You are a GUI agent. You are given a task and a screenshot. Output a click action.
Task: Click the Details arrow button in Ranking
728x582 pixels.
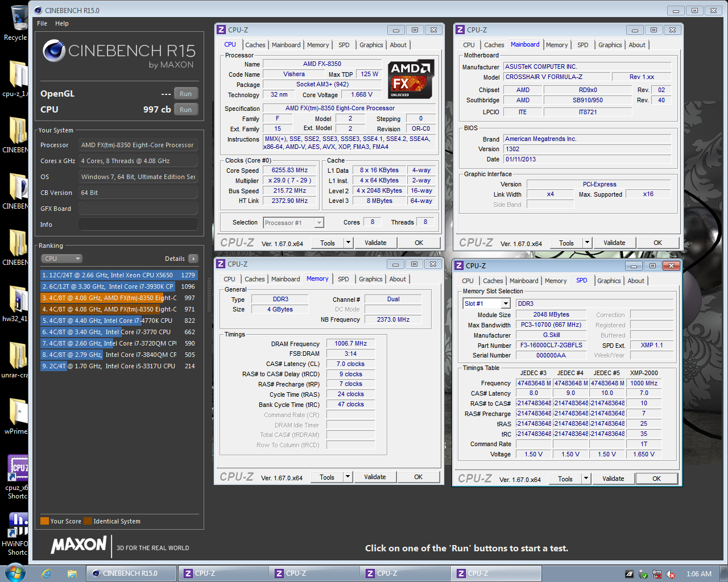point(193,259)
